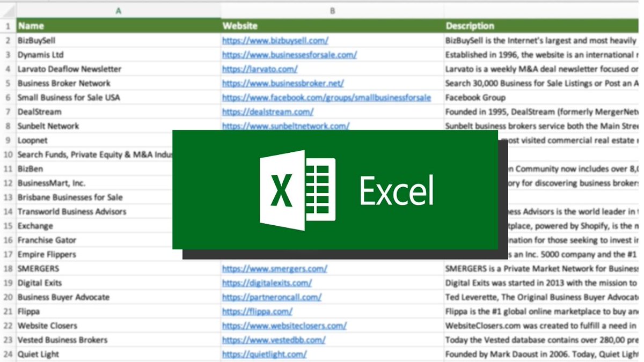The height and width of the screenshot is (362, 644).
Task: Open the smergers.com website link
Action: pos(275,269)
